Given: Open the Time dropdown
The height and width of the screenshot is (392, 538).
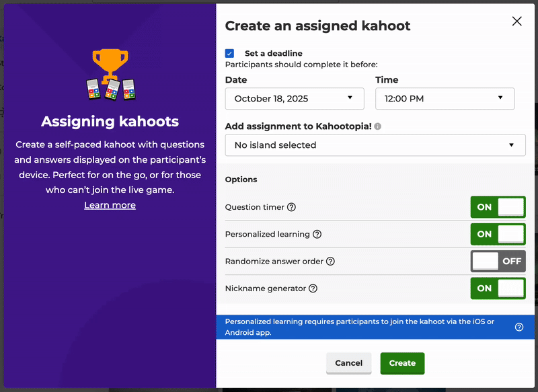Looking at the screenshot, I should (445, 98).
